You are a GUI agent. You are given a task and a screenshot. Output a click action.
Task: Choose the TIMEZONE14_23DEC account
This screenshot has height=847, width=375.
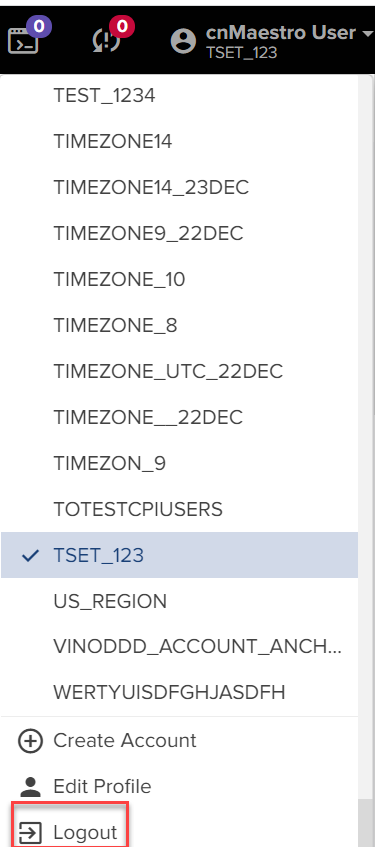(179, 187)
